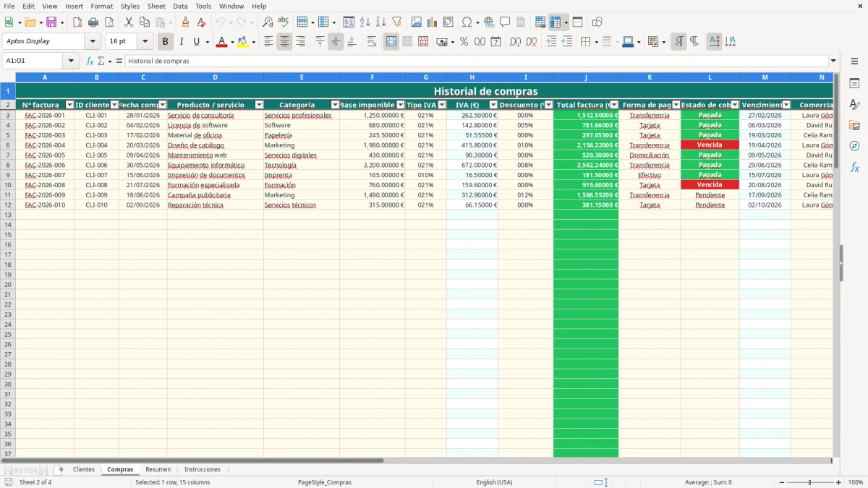The width and height of the screenshot is (868, 488).
Task: Format cells as percent
Action: coord(464,42)
